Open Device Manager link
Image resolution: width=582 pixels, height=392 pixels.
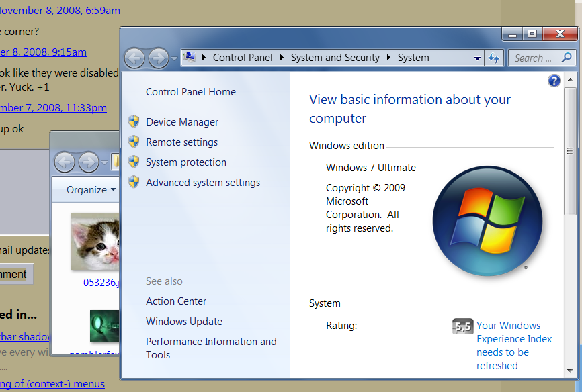pos(182,122)
